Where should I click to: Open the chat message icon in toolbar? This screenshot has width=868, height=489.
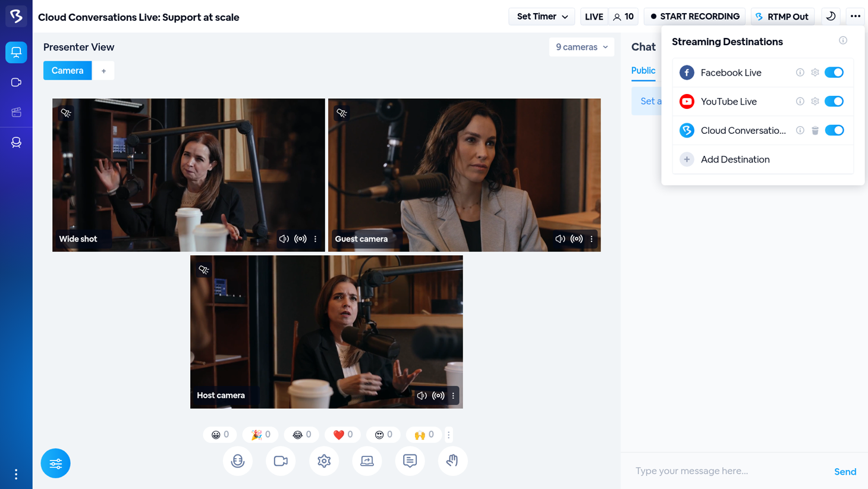[x=410, y=461]
